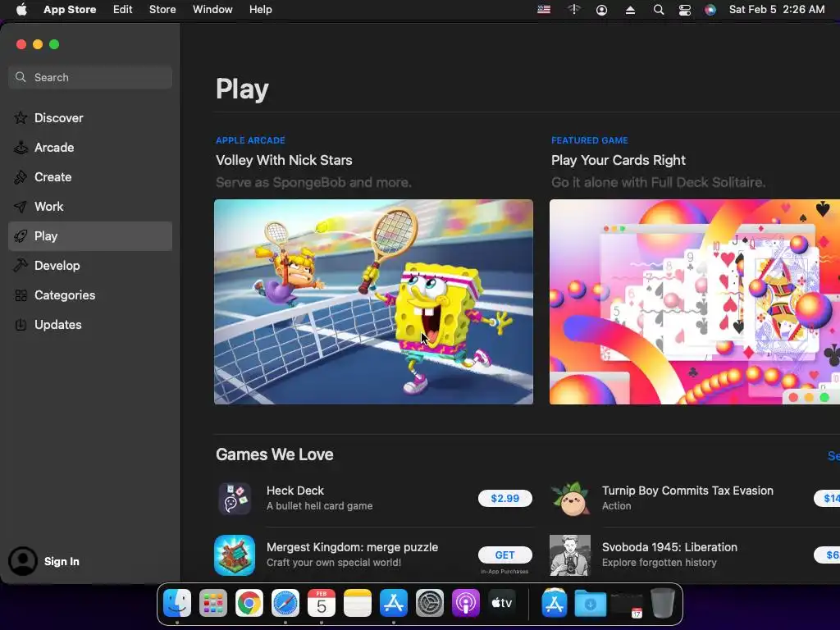Open the App Store menu
The width and height of the screenshot is (840, 630).
pyautogui.click(x=70, y=10)
